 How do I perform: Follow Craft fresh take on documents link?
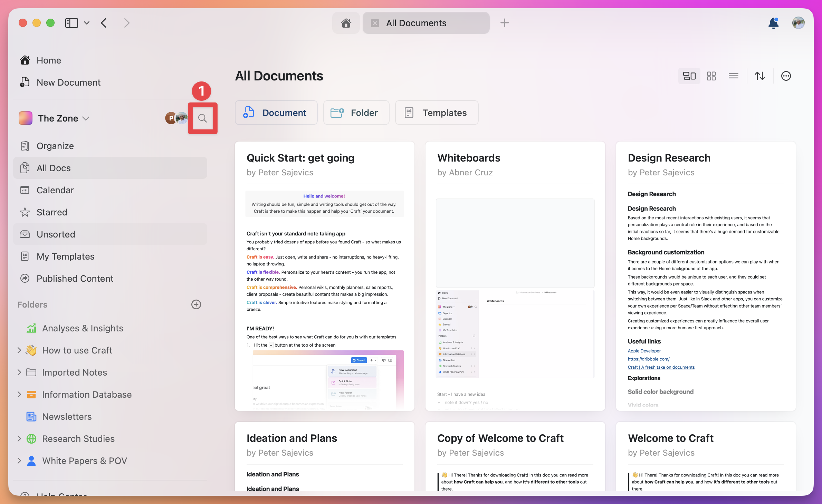pos(661,367)
